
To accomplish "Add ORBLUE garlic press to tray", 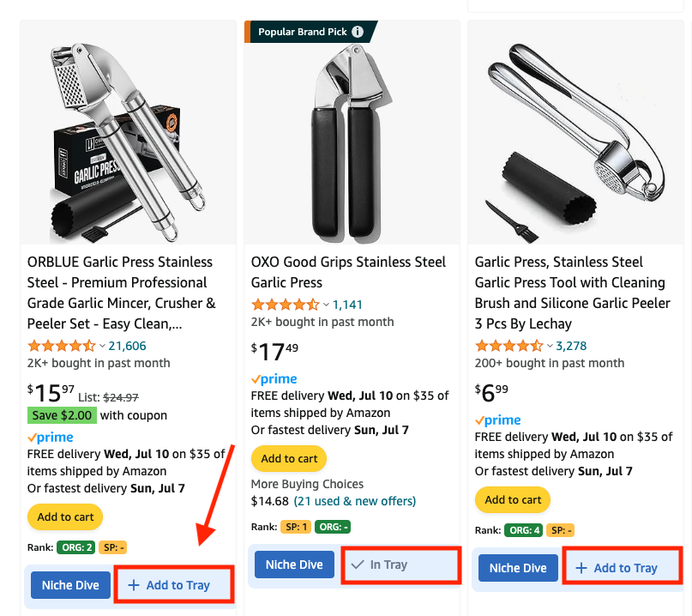I will [x=174, y=585].
